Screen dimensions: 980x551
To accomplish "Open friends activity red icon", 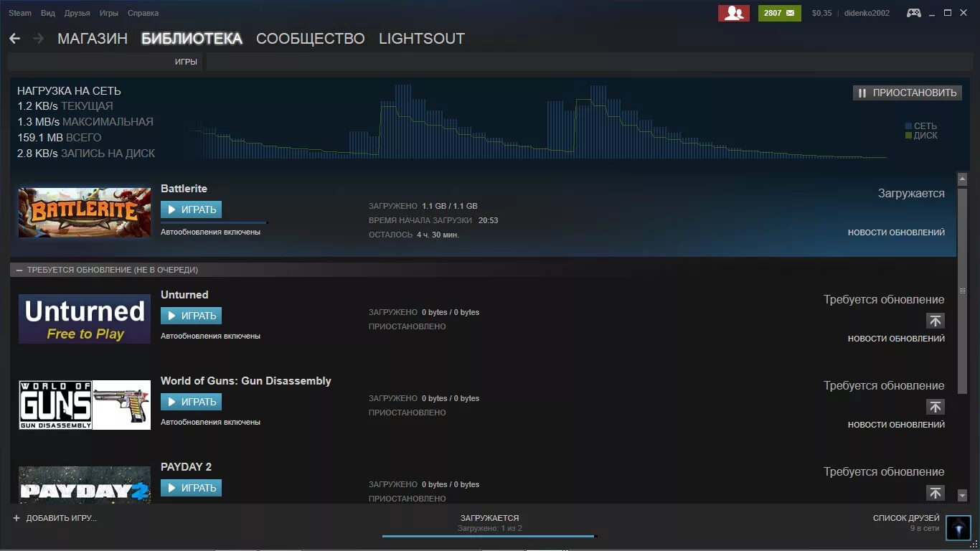I will coord(733,13).
